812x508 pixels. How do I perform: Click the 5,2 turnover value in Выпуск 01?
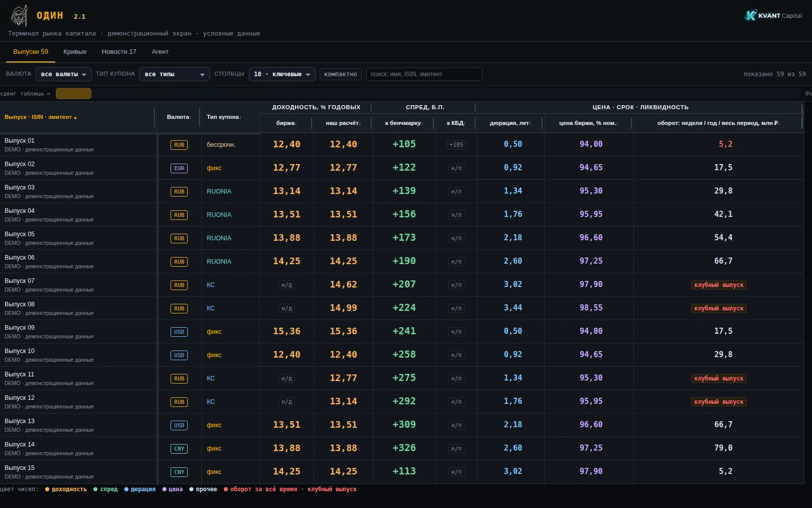pyautogui.click(x=726, y=144)
